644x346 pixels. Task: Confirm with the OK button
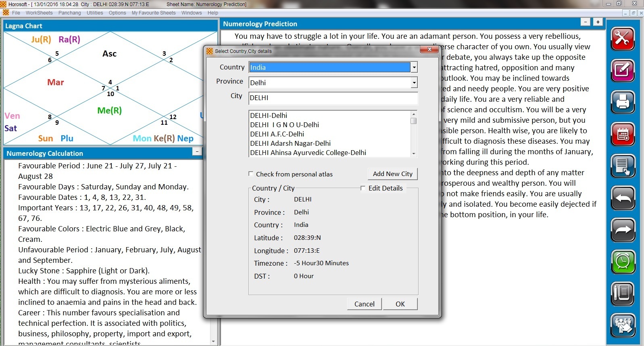[400, 304]
